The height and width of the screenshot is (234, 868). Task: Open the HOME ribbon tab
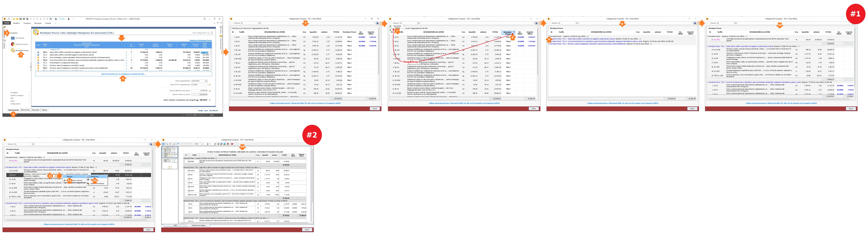pos(7,23)
